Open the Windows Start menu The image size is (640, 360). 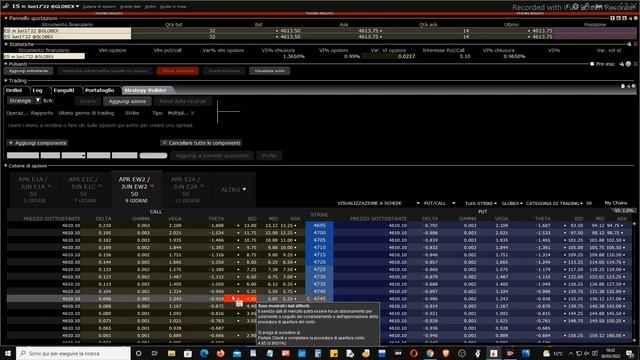[x=8, y=353]
